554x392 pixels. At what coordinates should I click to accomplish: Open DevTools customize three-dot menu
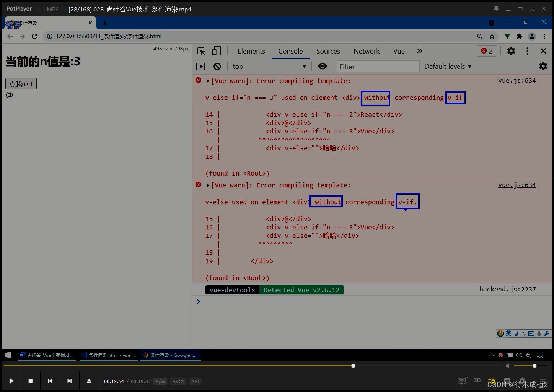(528, 51)
